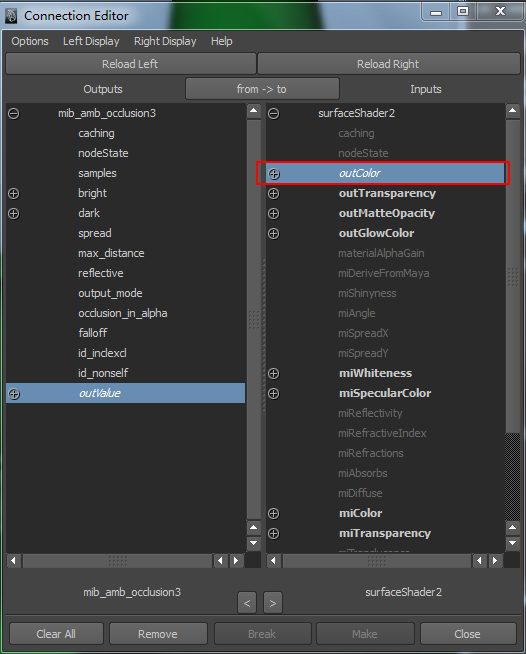Select the occlusion_in_alpha attribute
This screenshot has height=654, width=526.
(x=125, y=314)
